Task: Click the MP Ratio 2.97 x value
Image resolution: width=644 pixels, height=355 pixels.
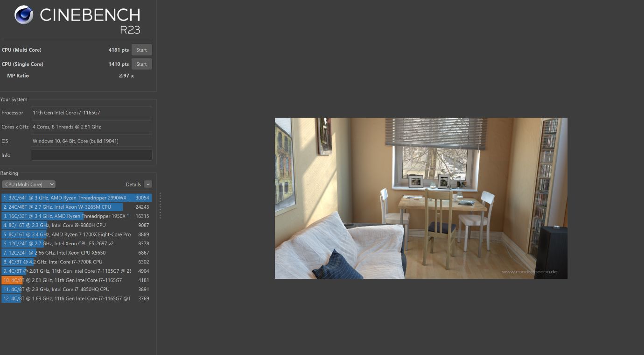Action: pos(126,76)
